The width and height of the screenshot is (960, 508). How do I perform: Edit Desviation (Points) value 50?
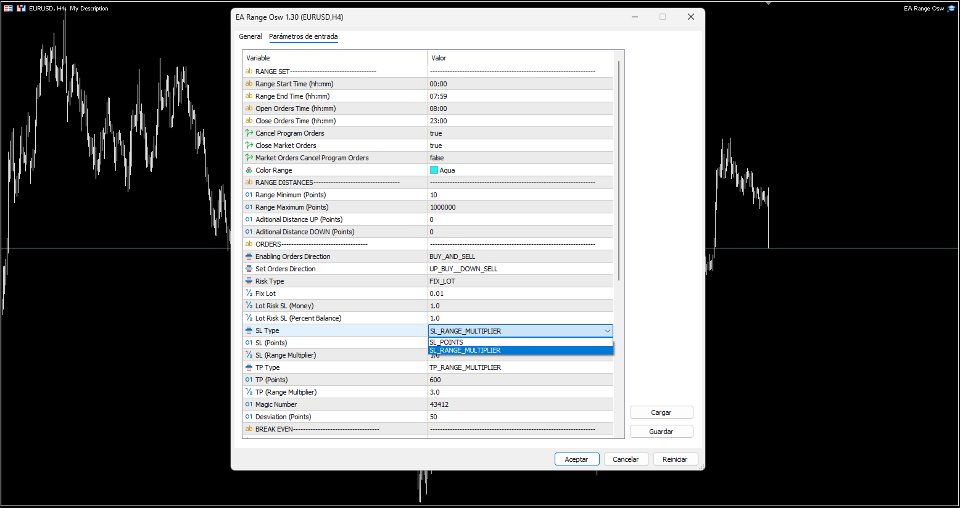[x=520, y=416]
